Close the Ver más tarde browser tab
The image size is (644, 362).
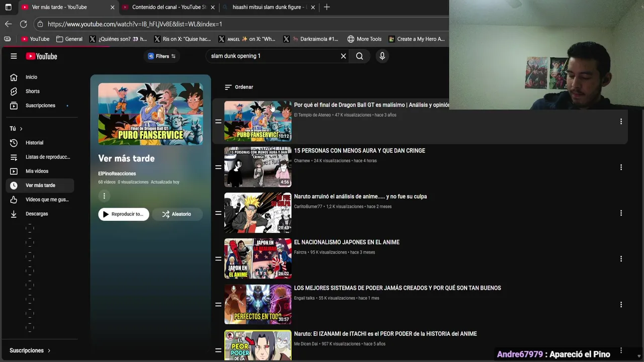tap(112, 7)
